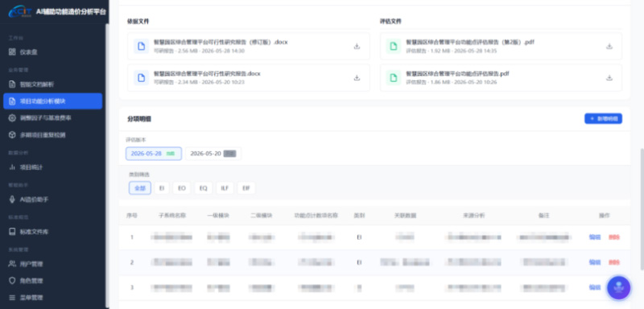Click the 关联数据 column header
This screenshot has height=309, width=644.
tap(405, 215)
